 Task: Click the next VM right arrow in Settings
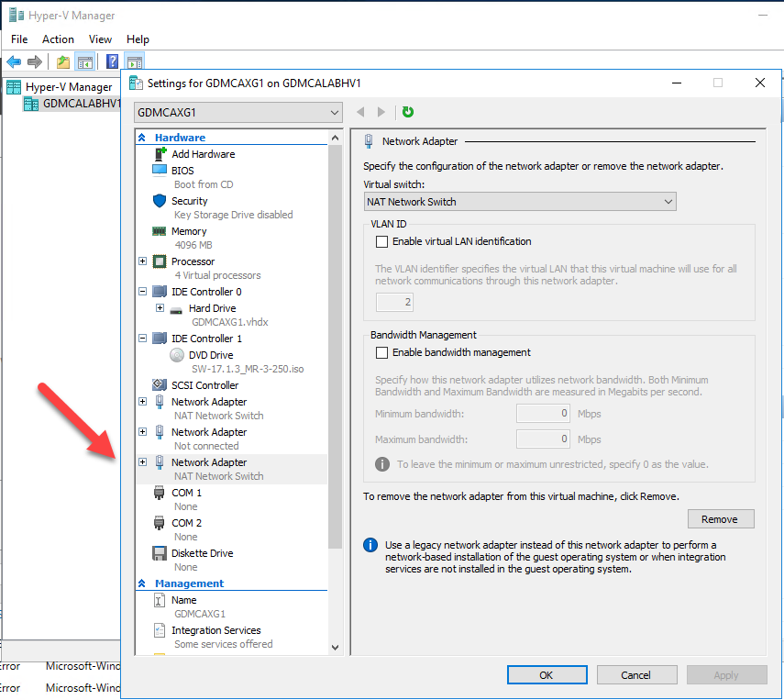tap(381, 112)
